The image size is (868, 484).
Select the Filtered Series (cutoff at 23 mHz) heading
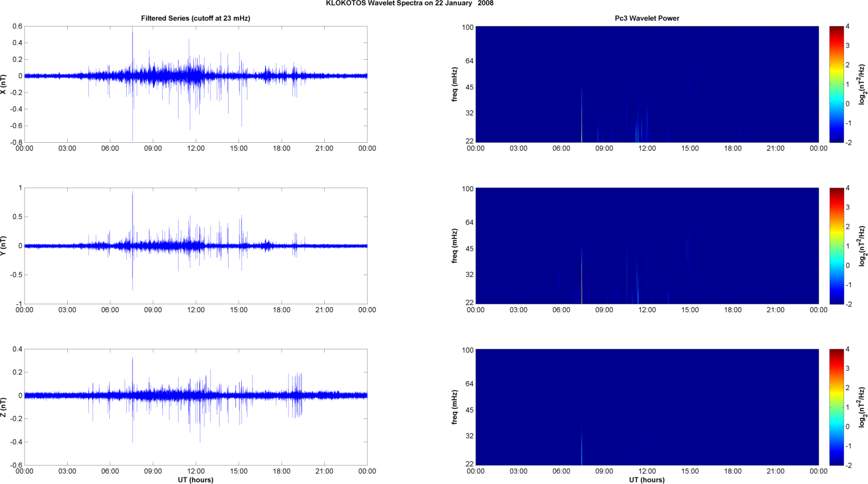[196, 18]
